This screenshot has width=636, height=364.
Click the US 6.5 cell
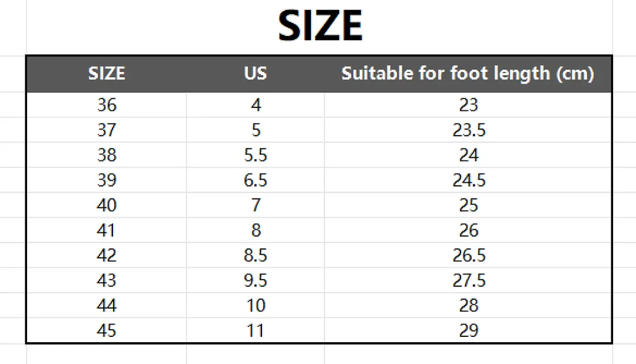point(256,180)
